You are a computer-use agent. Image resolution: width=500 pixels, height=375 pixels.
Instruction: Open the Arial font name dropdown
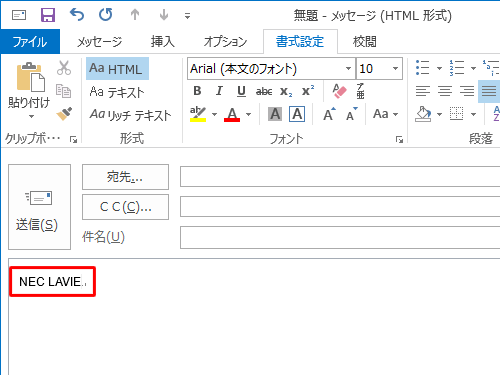coord(348,69)
